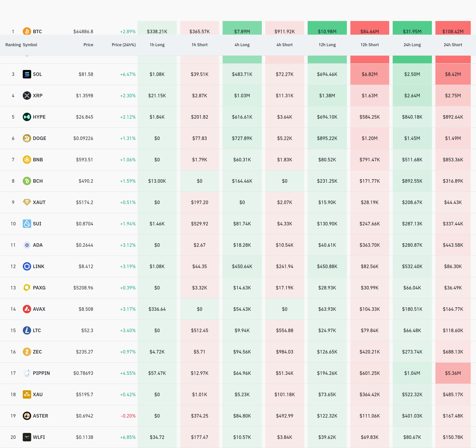Sort by 12h Short column header

coord(369,45)
